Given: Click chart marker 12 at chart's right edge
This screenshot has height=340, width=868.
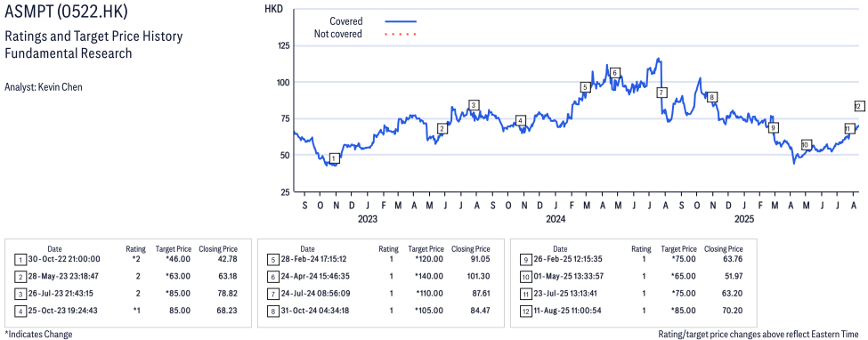Looking at the screenshot, I should 859,106.
